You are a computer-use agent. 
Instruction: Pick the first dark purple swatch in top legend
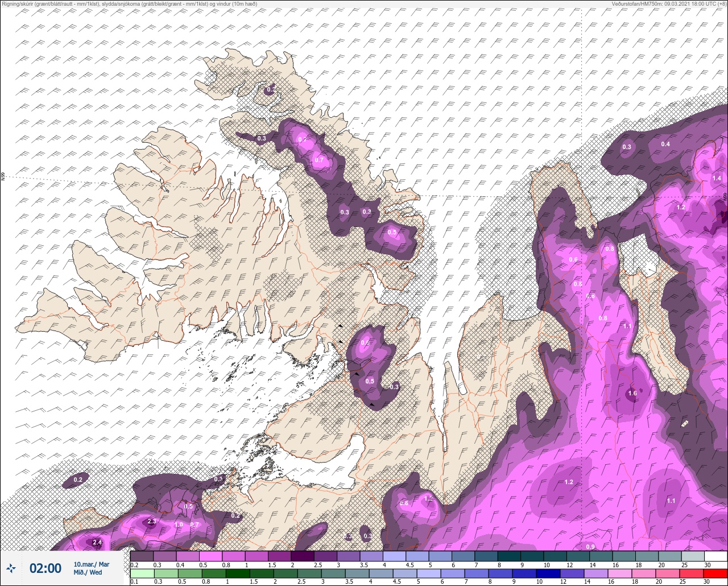point(142,556)
